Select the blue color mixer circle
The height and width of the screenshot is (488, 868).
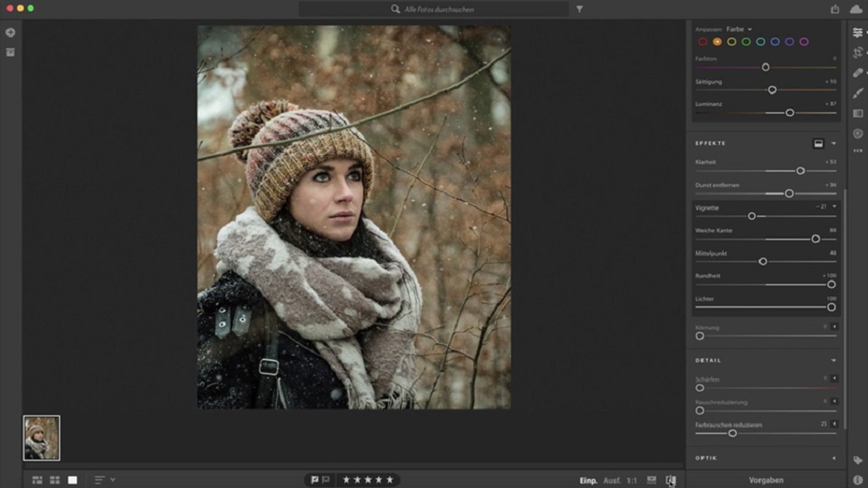click(775, 42)
